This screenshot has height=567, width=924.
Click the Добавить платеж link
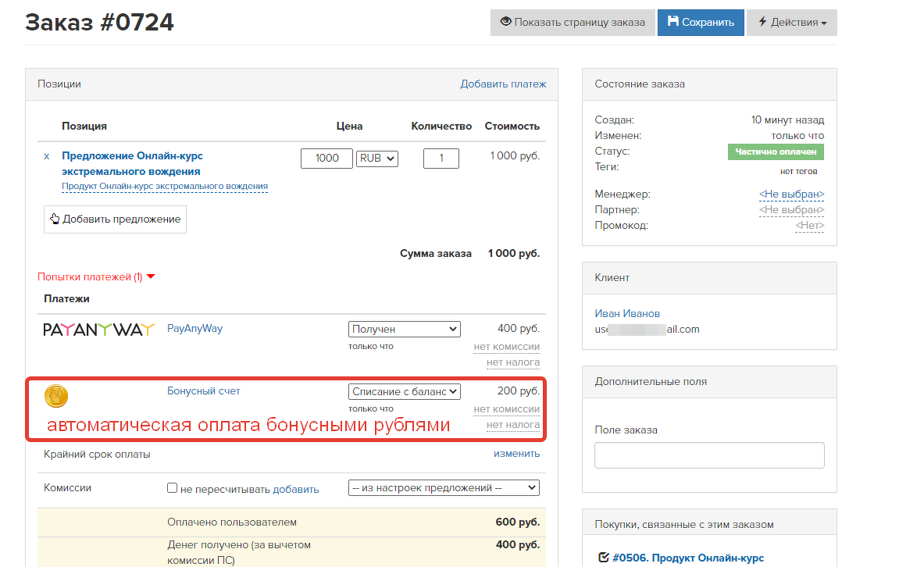coord(504,84)
